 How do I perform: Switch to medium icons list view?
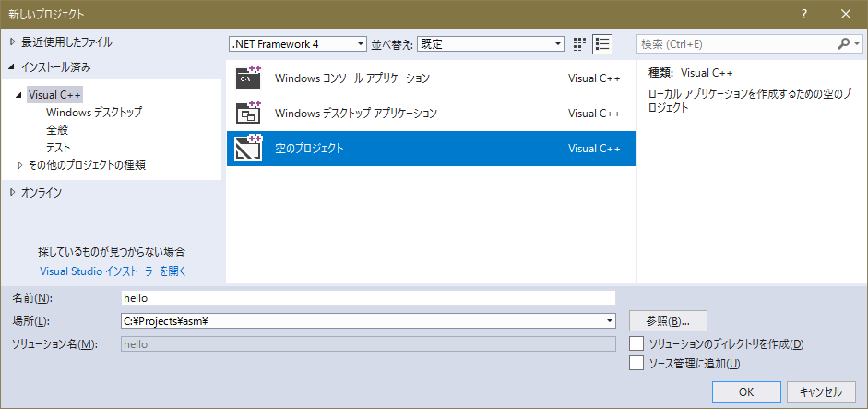601,44
